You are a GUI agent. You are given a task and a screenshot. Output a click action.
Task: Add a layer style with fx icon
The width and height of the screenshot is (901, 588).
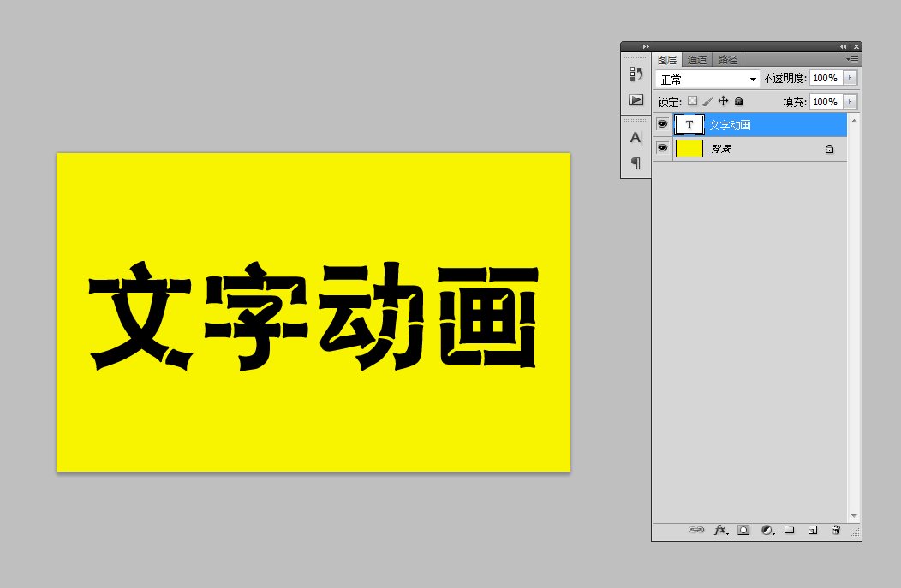point(721,530)
